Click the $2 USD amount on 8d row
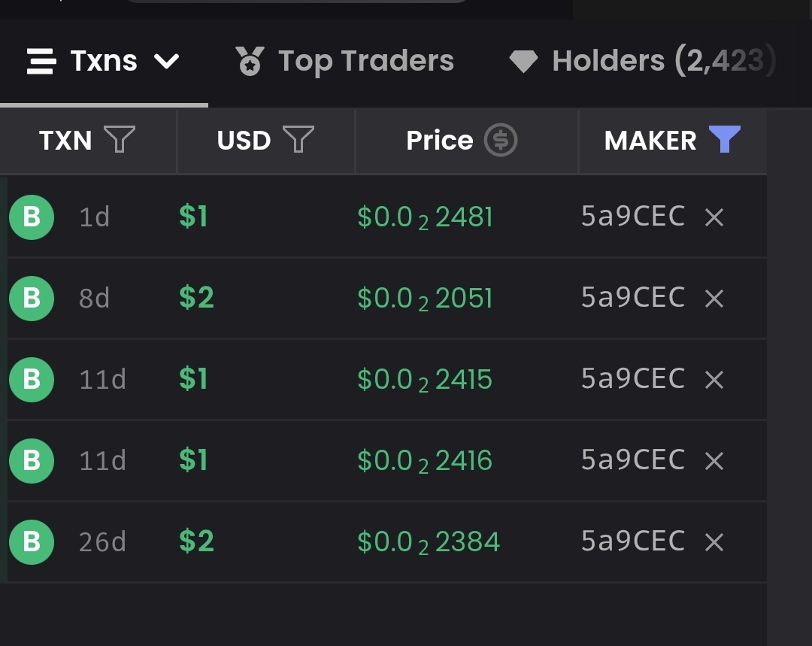This screenshot has height=646, width=812. [196, 297]
